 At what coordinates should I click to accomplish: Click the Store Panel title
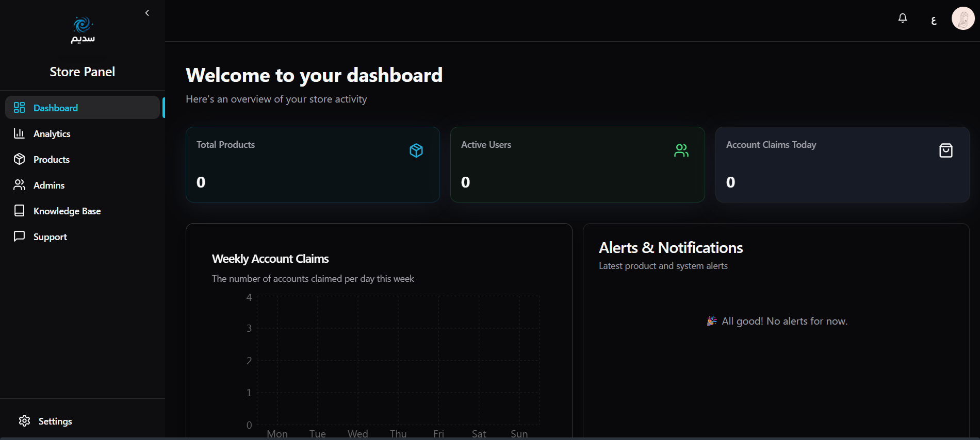[x=83, y=72]
